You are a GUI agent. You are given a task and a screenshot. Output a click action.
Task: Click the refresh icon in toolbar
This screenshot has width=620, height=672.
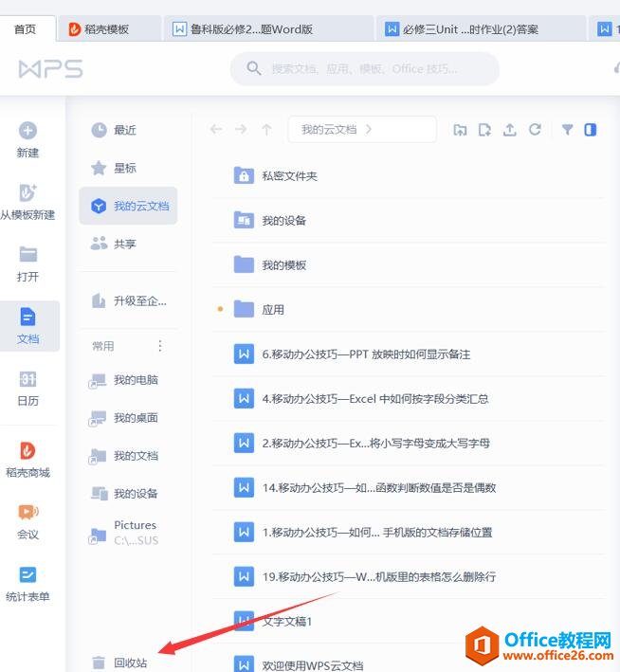pos(535,130)
